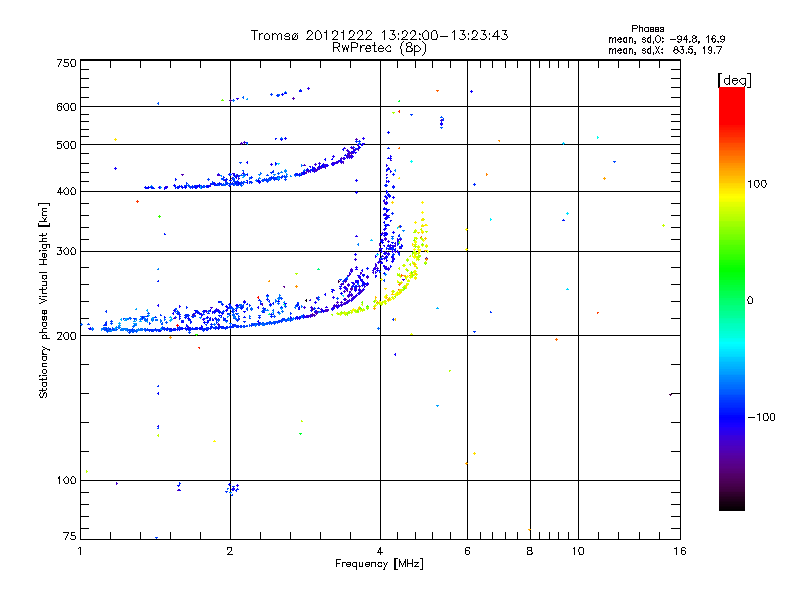Click the y-axis '750' tick label
Image resolution: width=800 pixels, height=600 pixels.
tap(66, 63)
